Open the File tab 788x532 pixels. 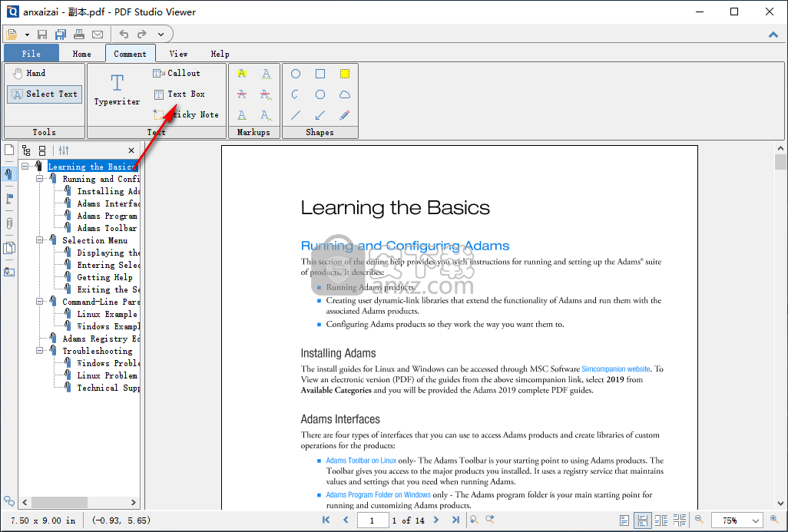pos(31,53)
